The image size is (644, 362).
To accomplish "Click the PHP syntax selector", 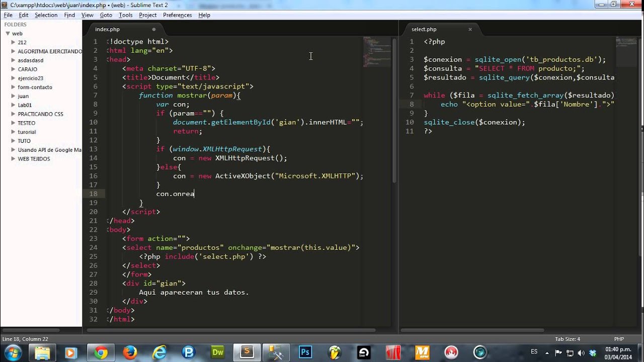I will pos(619,339).
